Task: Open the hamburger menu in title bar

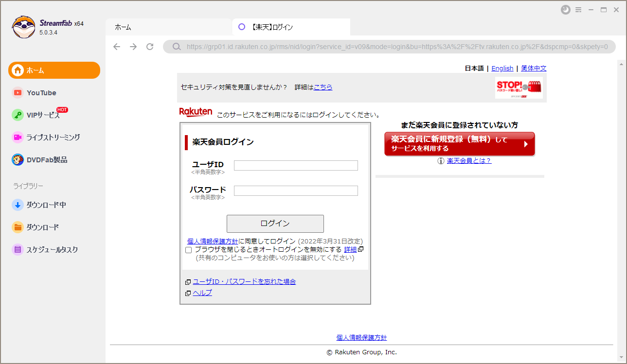Action: pyautogui.click(x=578, y=10)
